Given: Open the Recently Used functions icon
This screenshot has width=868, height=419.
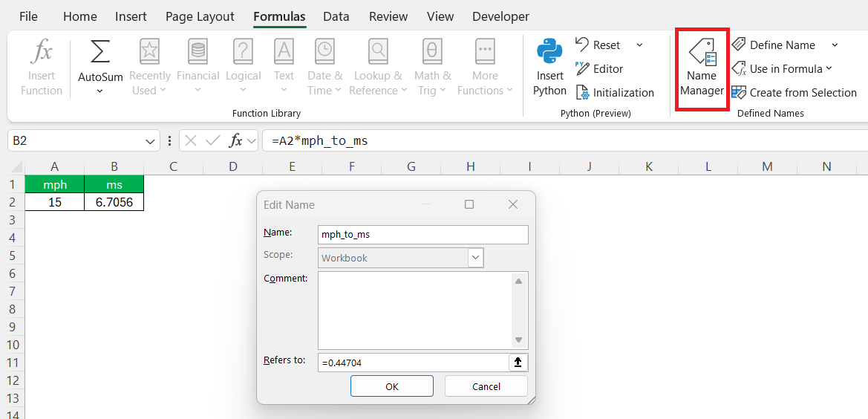Looking at the screenshot, I should click(x=149, y=52).
